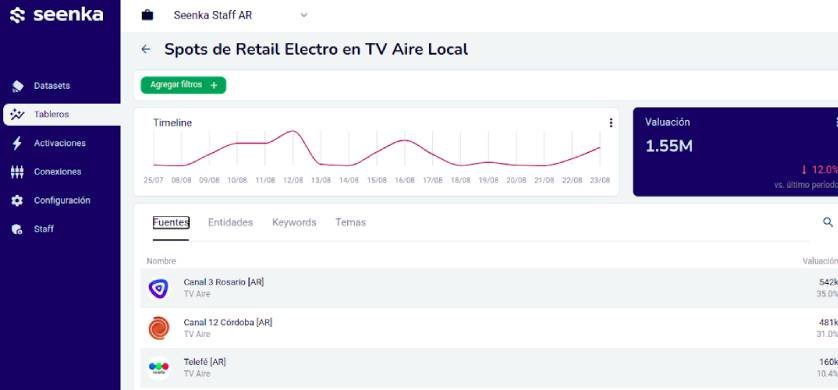Image resolution: width=838 pixels, height=390 pixels.
Task: Open Datasets from the sidebar icon
Action: tap(17, 86)
